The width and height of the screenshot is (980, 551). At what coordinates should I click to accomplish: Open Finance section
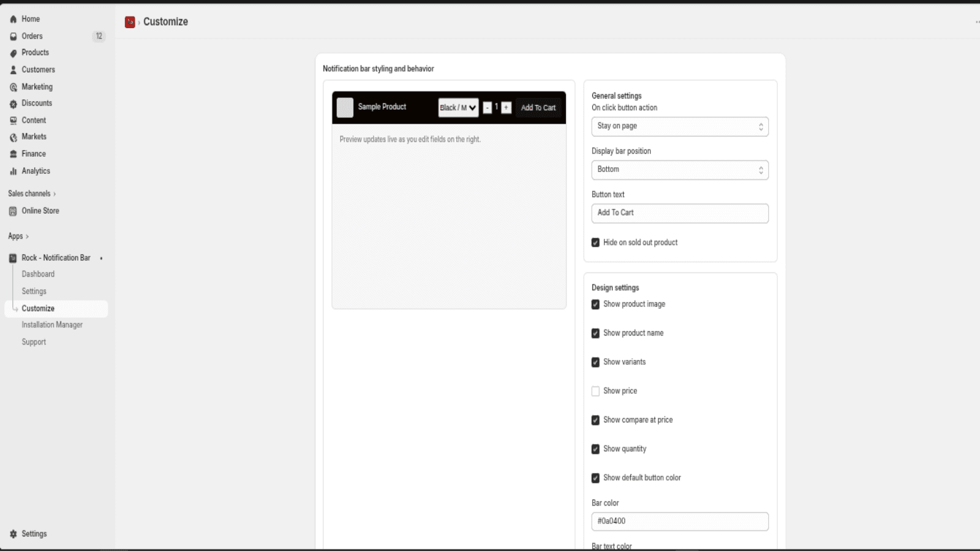coord(34,154)
